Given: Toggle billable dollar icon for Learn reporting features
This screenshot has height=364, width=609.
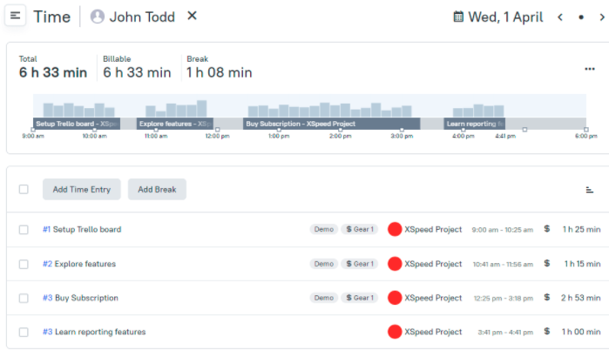Looking at the screenshot, I should [547, 332].
